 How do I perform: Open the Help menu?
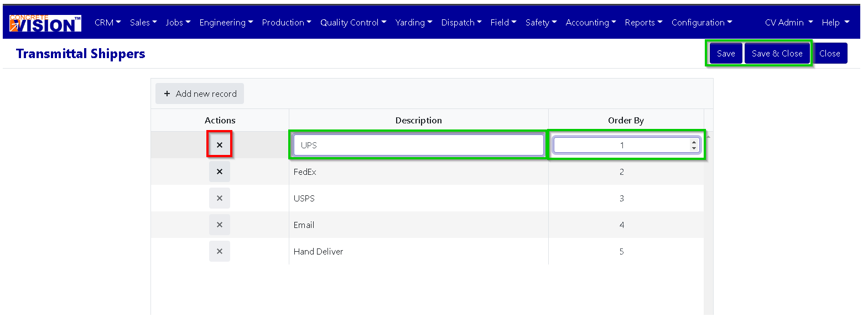835,23
